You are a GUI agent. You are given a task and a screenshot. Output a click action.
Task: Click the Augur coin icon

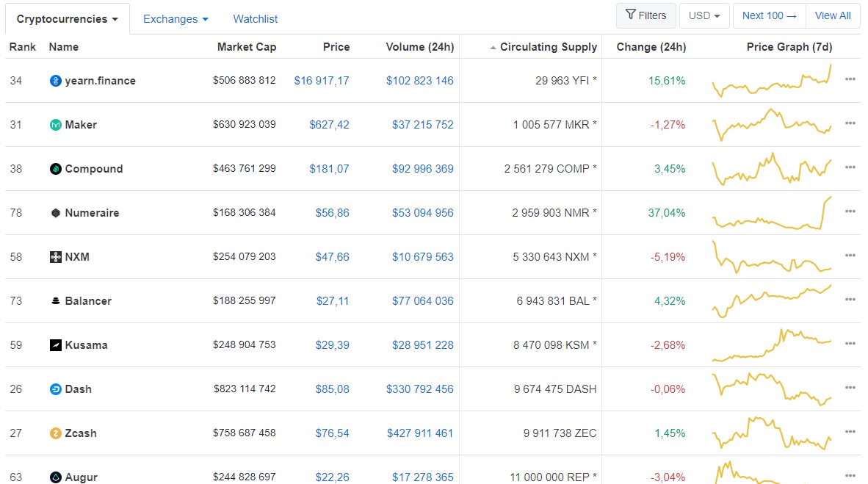(x=55, y=477)
